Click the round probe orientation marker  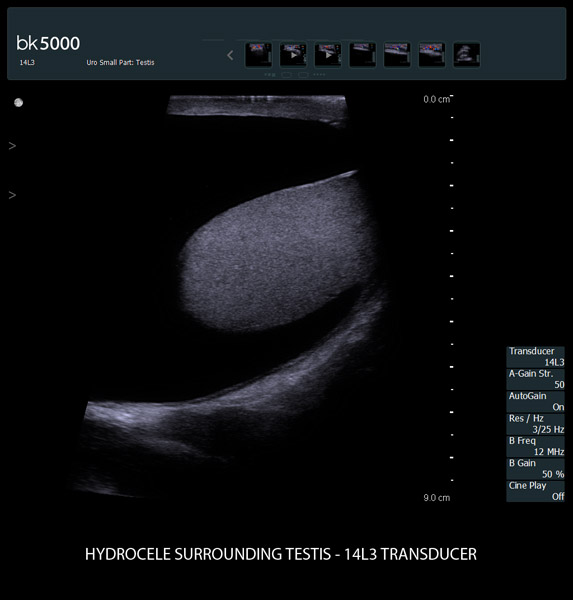(18, 103)
